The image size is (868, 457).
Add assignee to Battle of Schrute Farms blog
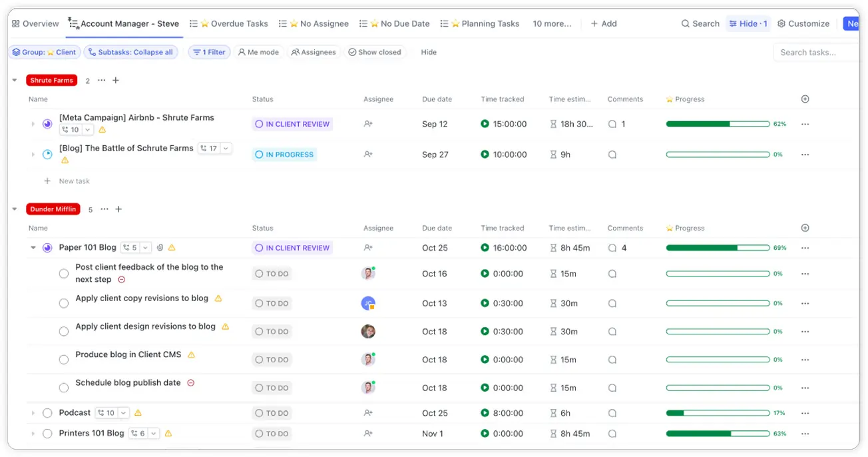[x=368, y=155]
